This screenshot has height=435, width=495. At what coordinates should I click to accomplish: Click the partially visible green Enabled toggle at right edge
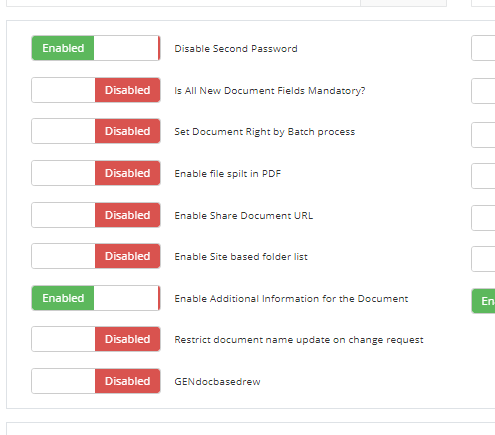483,301
